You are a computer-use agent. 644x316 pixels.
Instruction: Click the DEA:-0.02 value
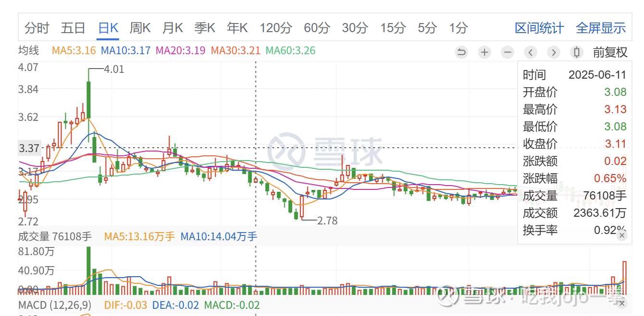(175, 305)
